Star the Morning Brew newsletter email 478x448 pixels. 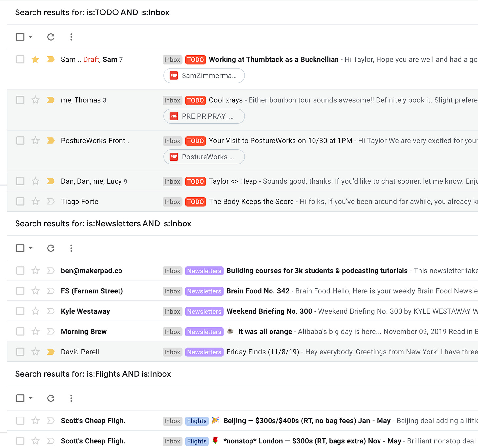click(x=35, y=332)
